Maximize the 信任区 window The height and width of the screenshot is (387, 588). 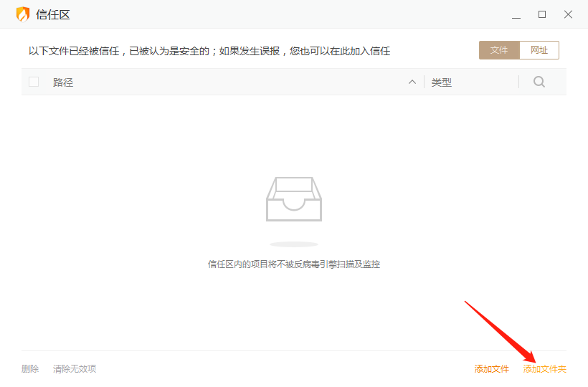click(x=542, y=14)
